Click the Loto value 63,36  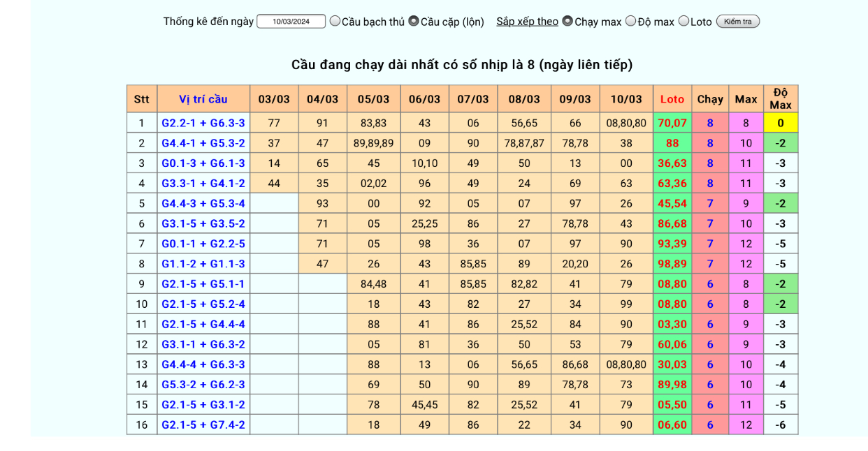pos(672,184)
